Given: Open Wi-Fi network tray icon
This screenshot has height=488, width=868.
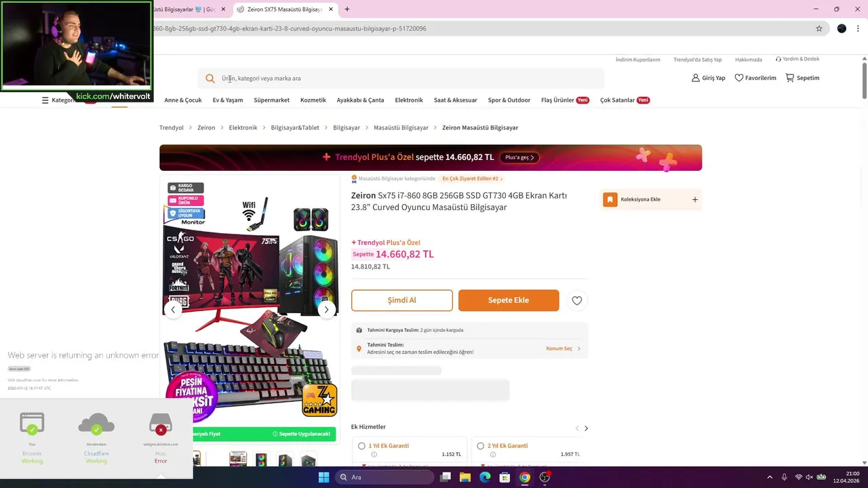Looking at the screenshot, I should pyautogui.click(x=799, y=477).
